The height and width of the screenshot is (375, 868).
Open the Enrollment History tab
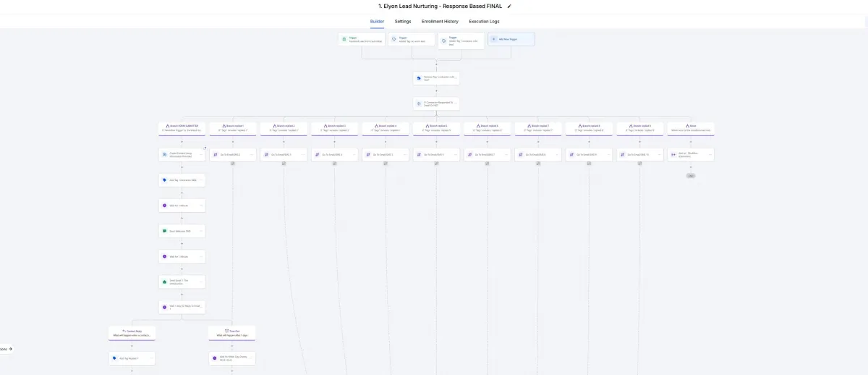[441, 22]
